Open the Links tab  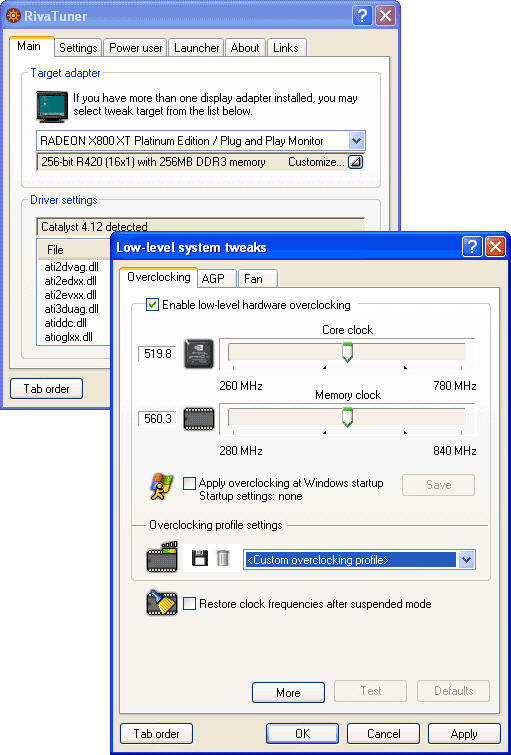pyautogui.click(x=286, y=48)
